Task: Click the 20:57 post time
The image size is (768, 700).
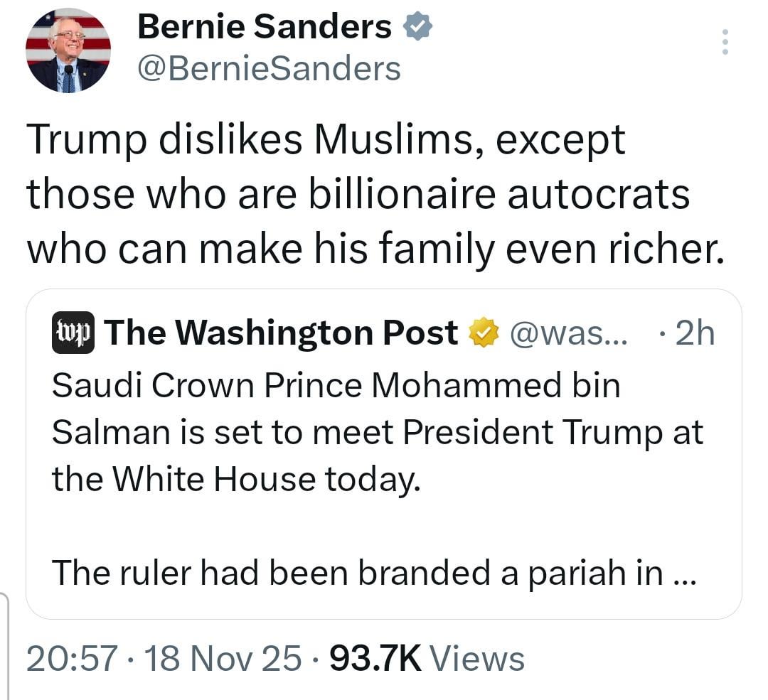Action: (70, 658)
